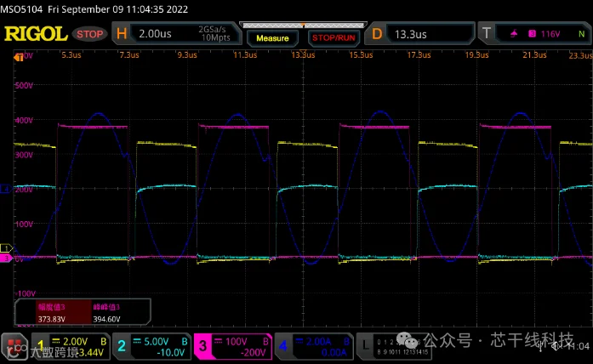This screenshot has width=593, height=364.
Task: Tap channel 4 offset 0.00A
Action: coord(334,353)
